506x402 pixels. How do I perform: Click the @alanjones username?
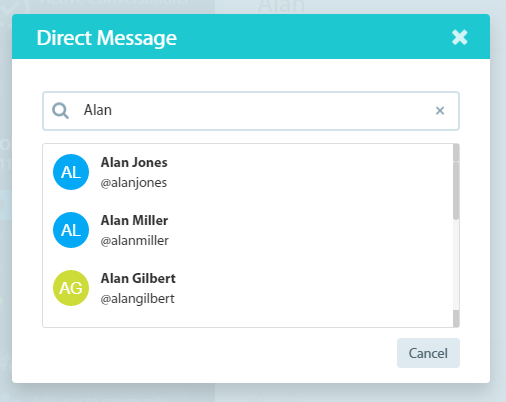pos(134,183)
